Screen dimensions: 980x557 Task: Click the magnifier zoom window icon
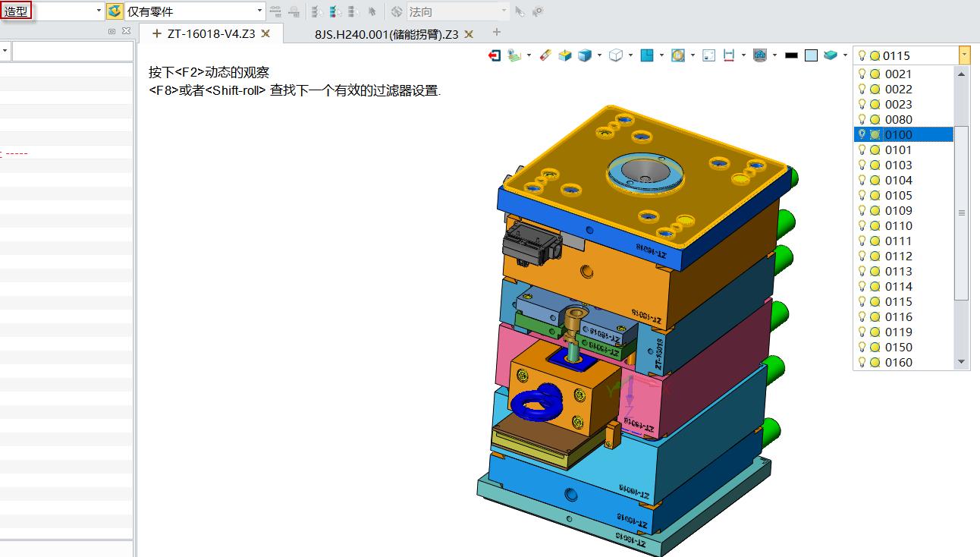679,55
